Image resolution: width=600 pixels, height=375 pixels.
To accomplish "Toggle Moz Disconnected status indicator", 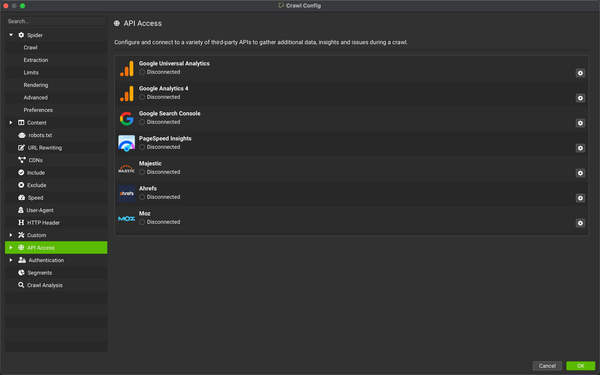I will [x=142, y=222].
